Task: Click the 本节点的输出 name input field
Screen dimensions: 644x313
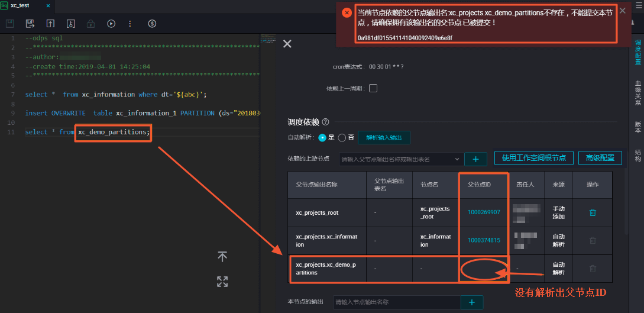Action: pos(397,302)
